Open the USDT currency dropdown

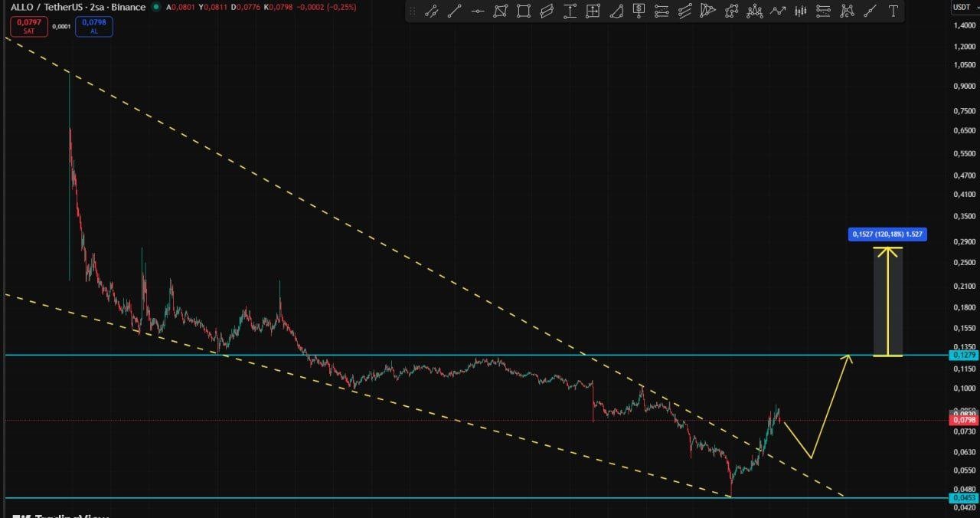pos(962,7)
